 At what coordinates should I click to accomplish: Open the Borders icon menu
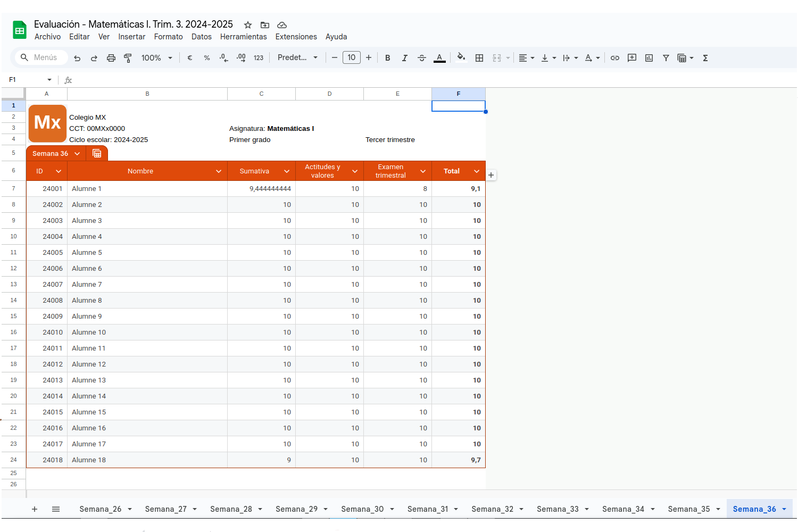pyautogui.click(x=479, y=58)
